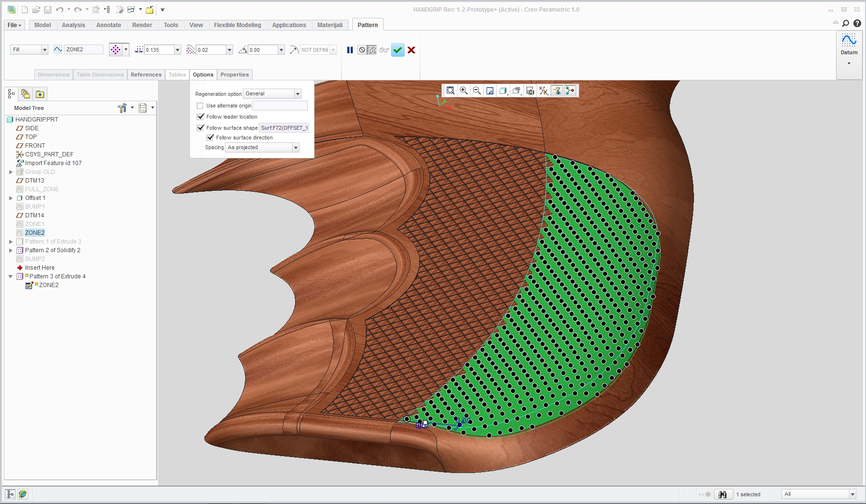Open the 0.135 spacing value dropdown
Viewport: 866px width, 504px height.
coord(177,49)
